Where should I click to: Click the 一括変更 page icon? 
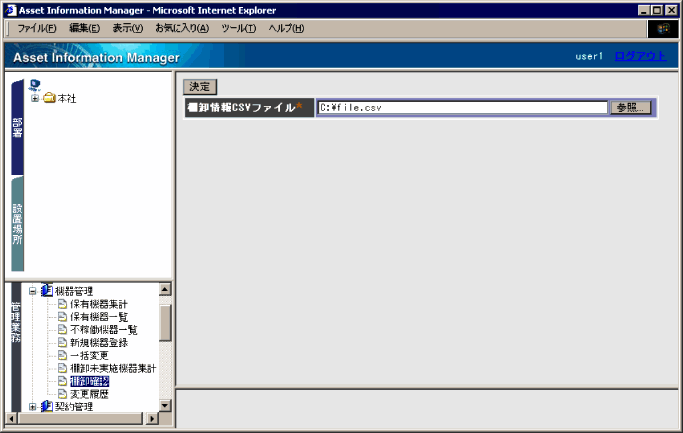pos(62,355)
